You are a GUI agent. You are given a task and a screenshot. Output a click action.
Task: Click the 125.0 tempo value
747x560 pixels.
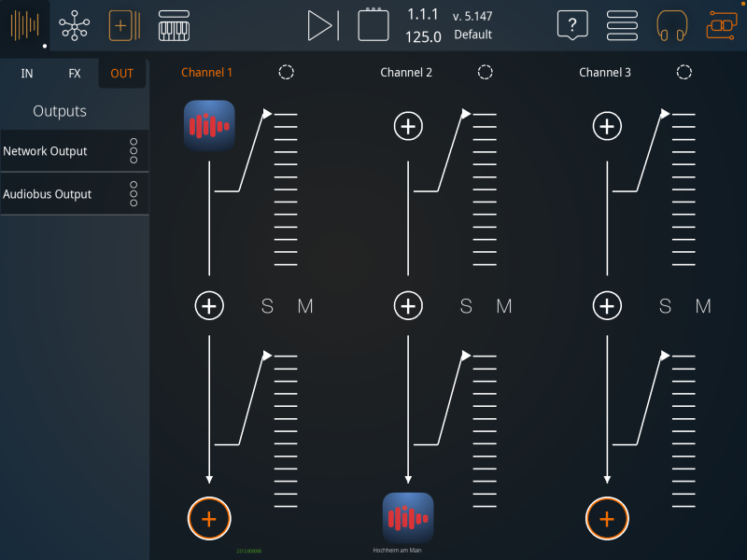coord(423,36)
